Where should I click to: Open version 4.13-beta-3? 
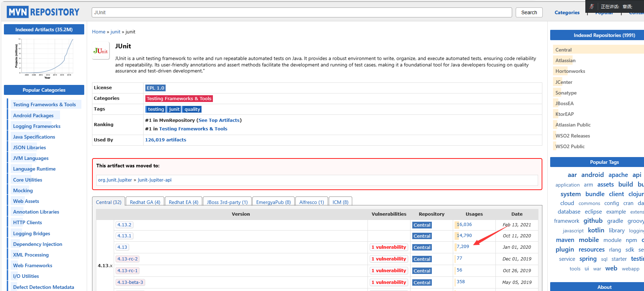click(130, 282)
